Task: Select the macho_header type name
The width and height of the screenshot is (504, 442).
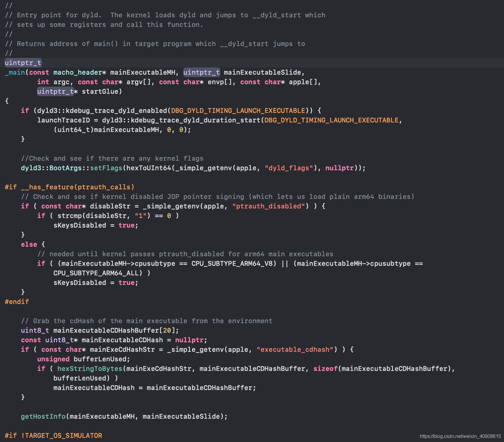Action: (x=78, y=72)
